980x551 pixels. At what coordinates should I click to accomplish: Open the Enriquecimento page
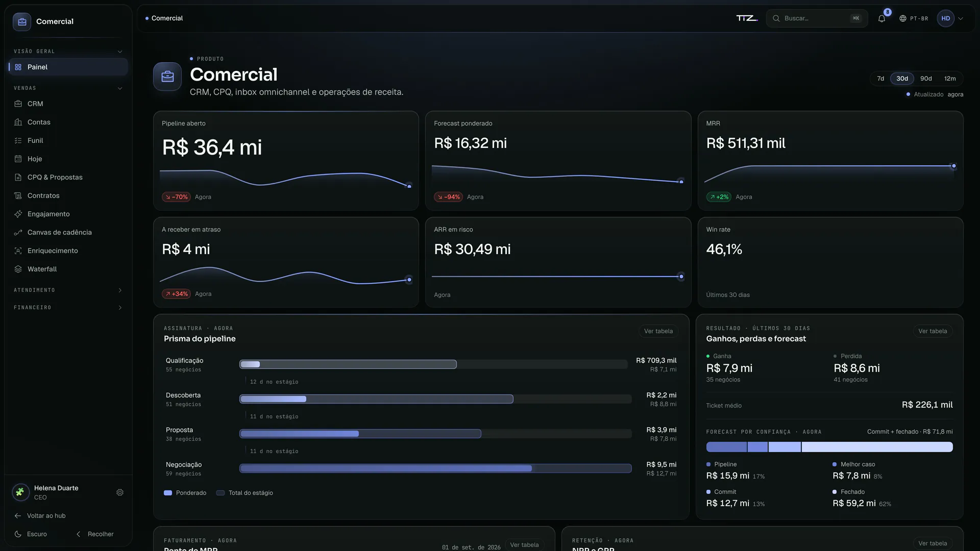[x=67, y=251]
